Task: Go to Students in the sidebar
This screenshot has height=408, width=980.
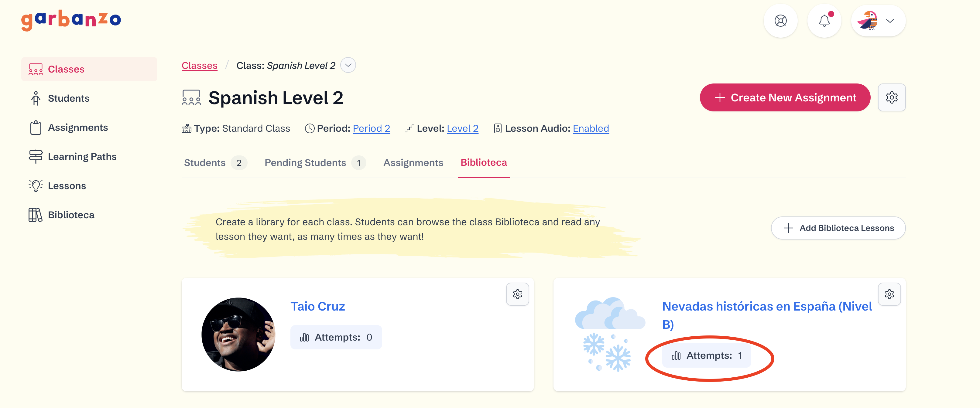Action: (x=68, y=98)
